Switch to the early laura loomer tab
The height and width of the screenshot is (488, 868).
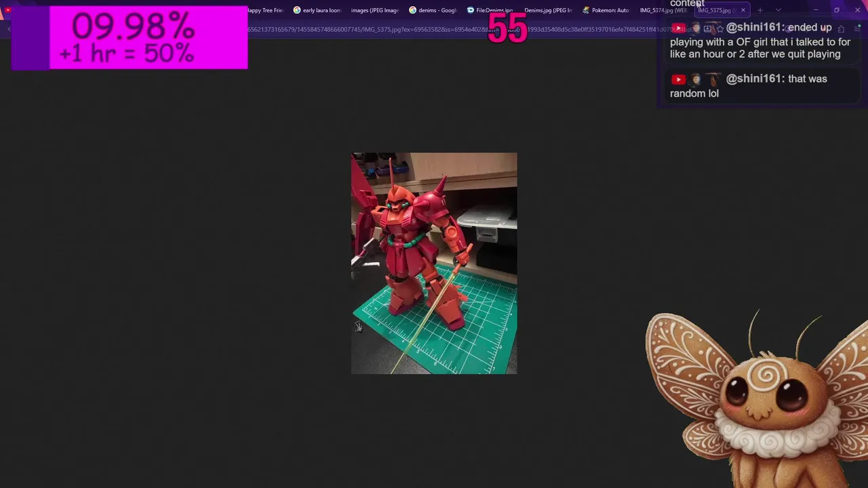pos(317,10)
